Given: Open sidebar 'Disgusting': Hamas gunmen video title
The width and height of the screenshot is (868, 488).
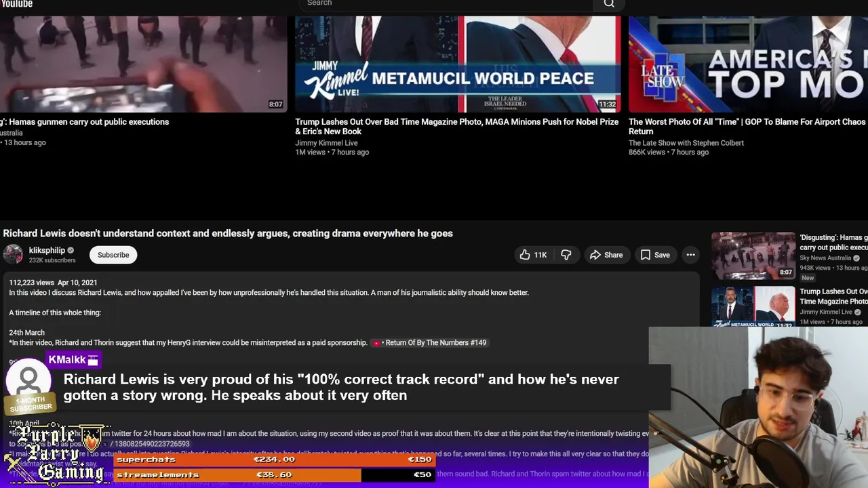Looking at the screenshot, I should (833, 243).
